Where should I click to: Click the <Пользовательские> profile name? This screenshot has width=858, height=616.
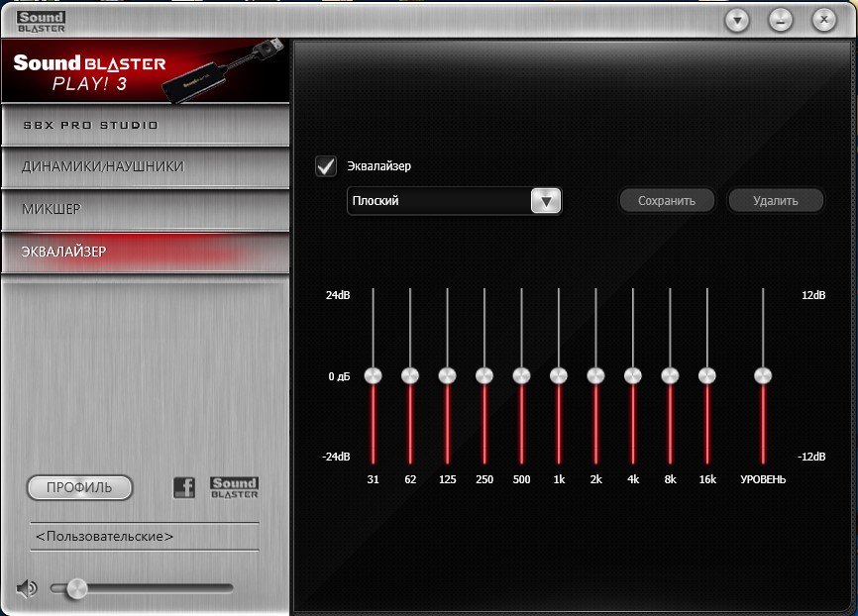pyautogui.click(x=104, y=537)
